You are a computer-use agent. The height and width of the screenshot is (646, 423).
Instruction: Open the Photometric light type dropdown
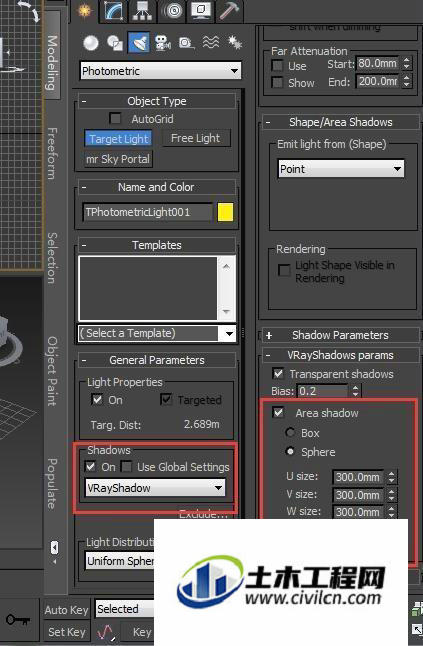160,71
